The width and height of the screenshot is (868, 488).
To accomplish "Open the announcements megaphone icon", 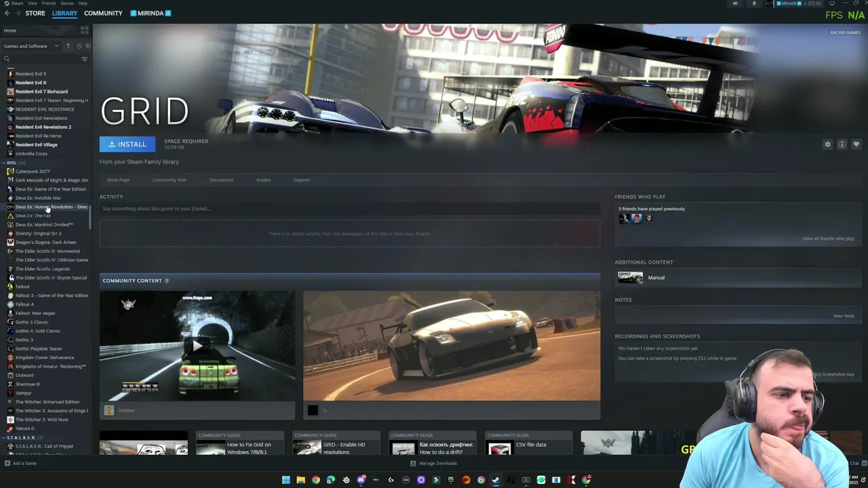I will point(735,3).
